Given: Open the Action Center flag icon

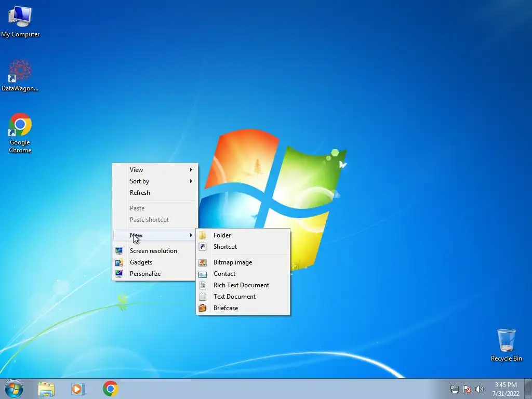Looking at the screenshot, I should click(467, 389).
